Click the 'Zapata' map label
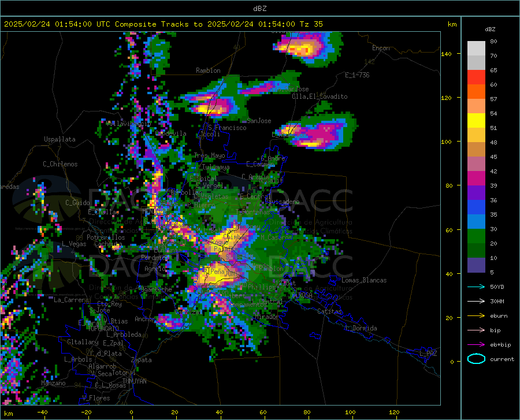 point(142,360)
